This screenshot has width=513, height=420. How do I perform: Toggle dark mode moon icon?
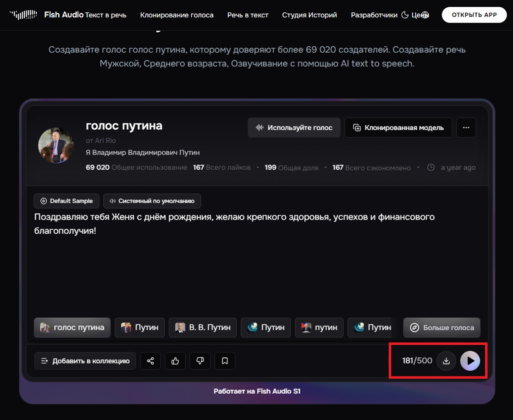coord(405,15)
